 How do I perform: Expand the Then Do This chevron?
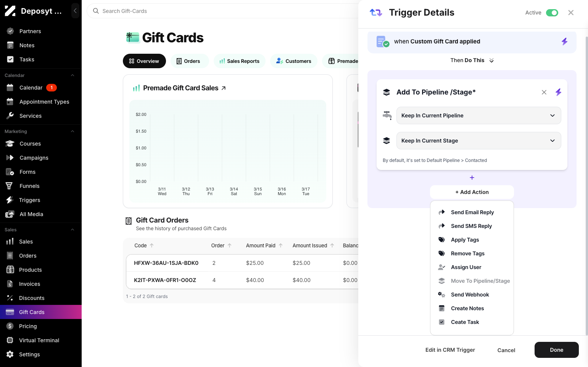tap(491, 61)
